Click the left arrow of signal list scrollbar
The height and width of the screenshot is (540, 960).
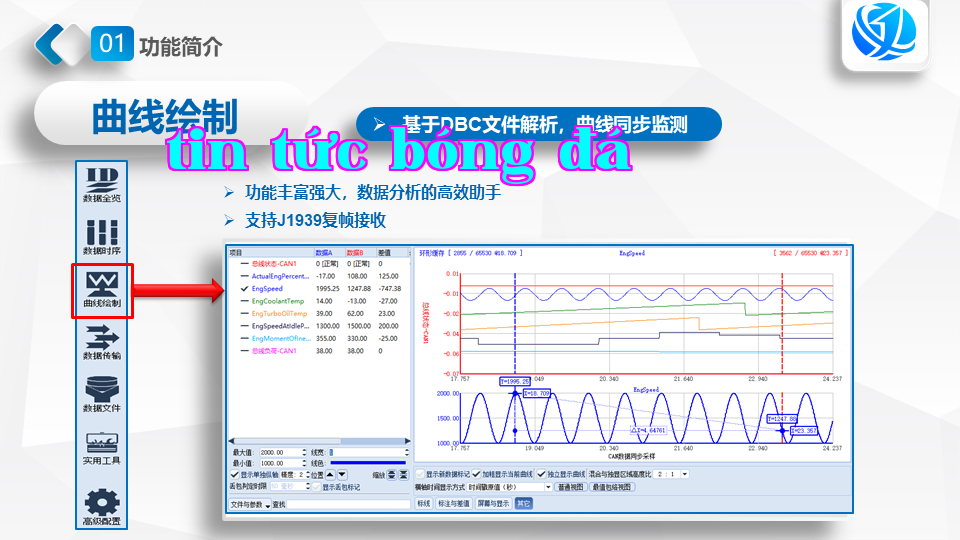[x=231, y=441]
